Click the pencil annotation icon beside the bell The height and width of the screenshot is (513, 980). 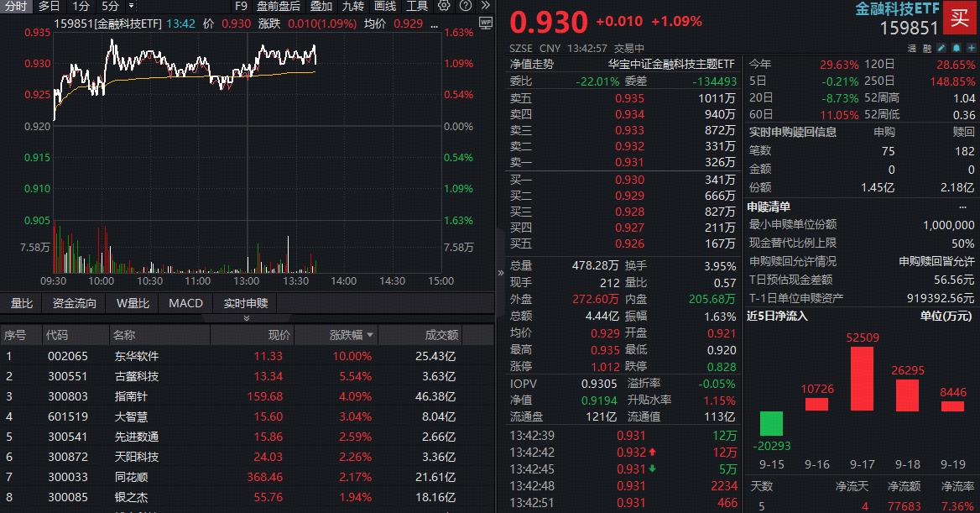pos(941,48)
